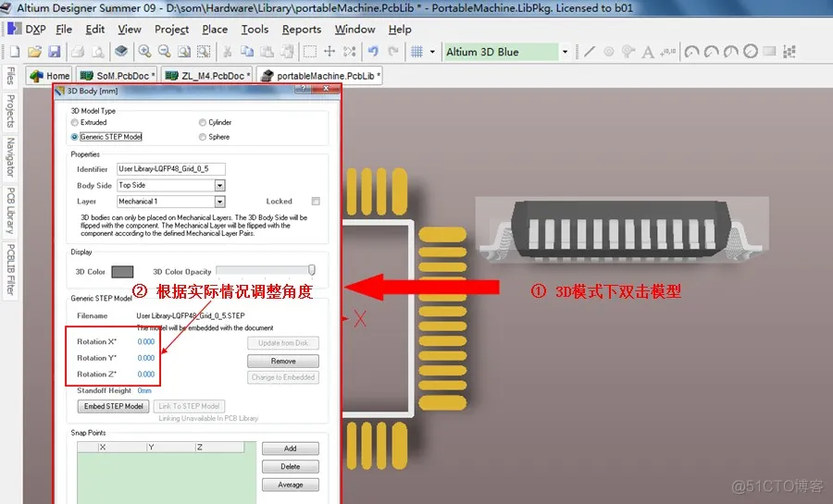Paste using the clipboard icon
The image size is (833, 504).
point(267,51)
